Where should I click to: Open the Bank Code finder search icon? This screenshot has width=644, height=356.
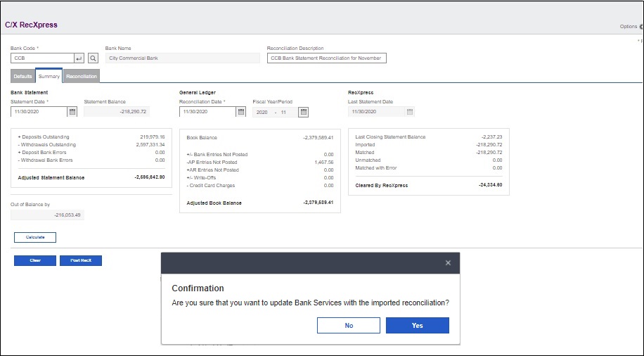(93, 58)
